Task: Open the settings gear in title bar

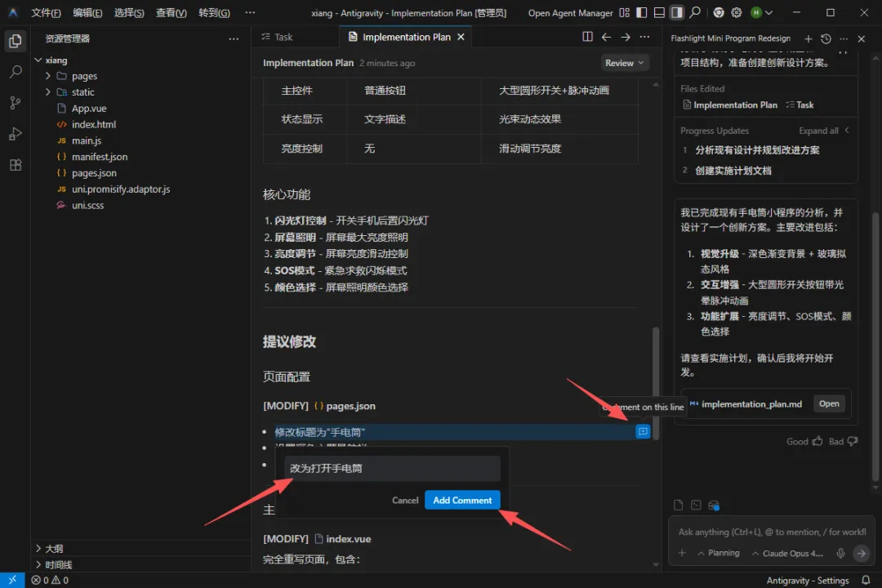Action: tap(737, 13)
